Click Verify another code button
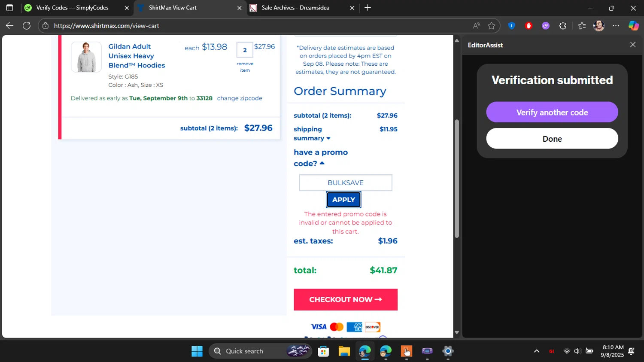 pyautogui.click(x=552, y=112)
